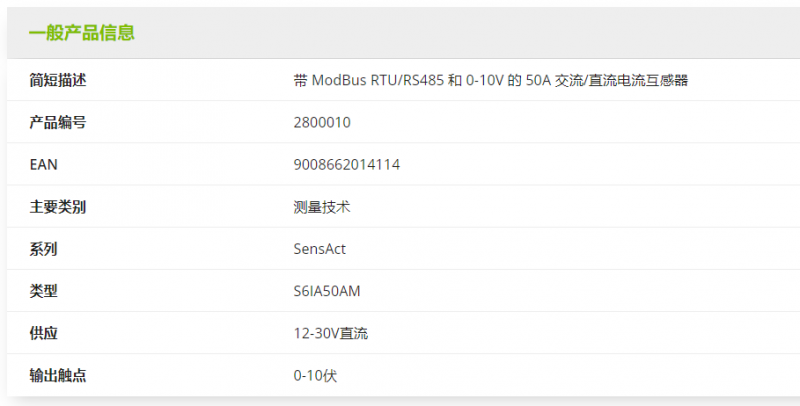This screenshot has width=800, height=406.
Task: Click the 12-30V直流 supply value
Action: pyautogui.click(x=331, y=333)
